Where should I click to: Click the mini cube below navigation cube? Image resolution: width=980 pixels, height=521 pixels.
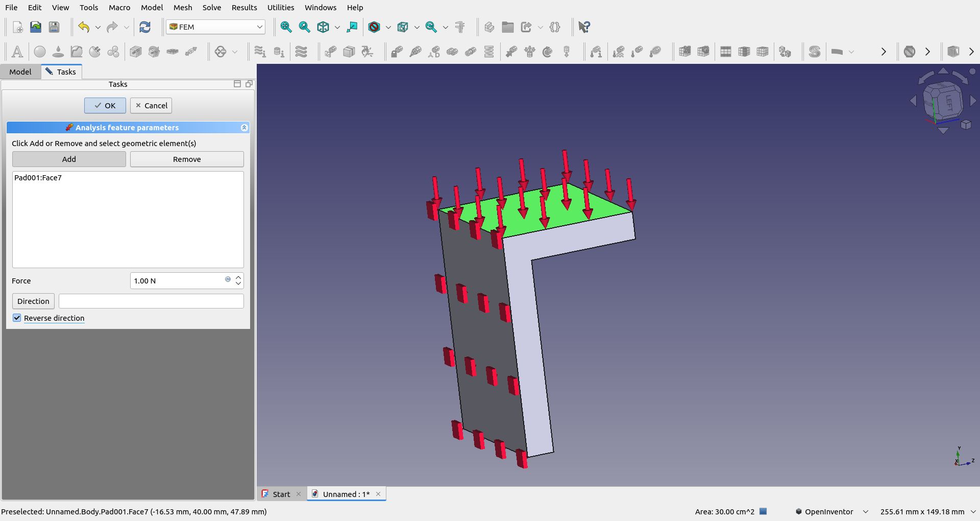(x=966, y=125)
